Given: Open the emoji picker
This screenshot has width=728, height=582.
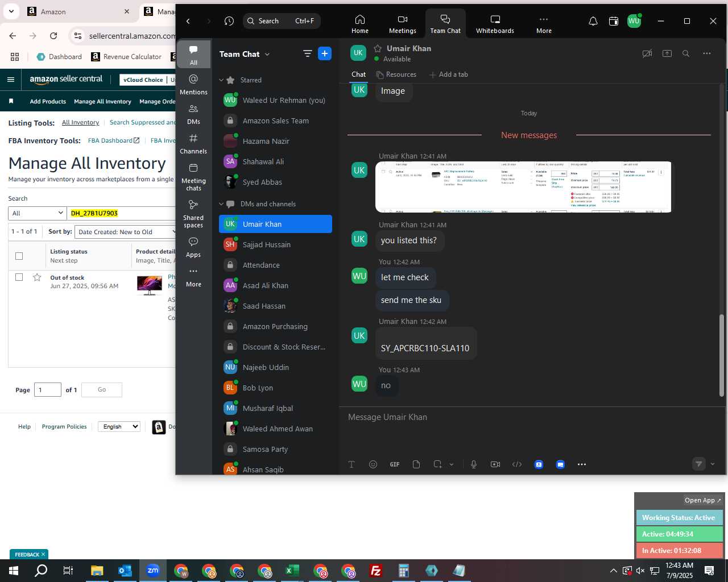Looking at the screenshot, I should point(373,464).
